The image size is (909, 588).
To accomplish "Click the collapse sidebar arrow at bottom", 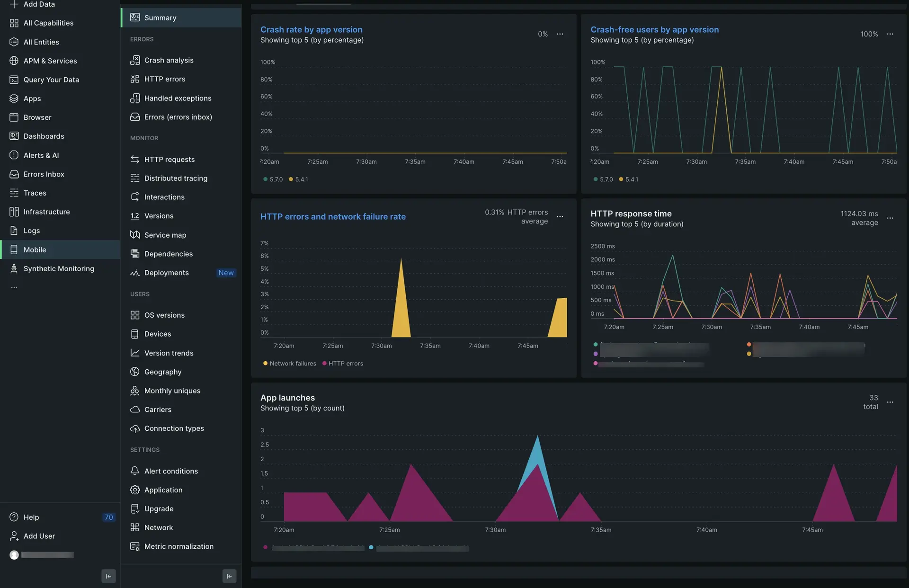I will (108, 575).
